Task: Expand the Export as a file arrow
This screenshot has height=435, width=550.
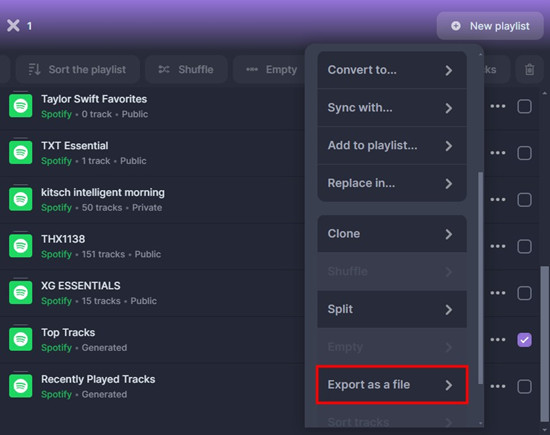Action: pos(449,385)
